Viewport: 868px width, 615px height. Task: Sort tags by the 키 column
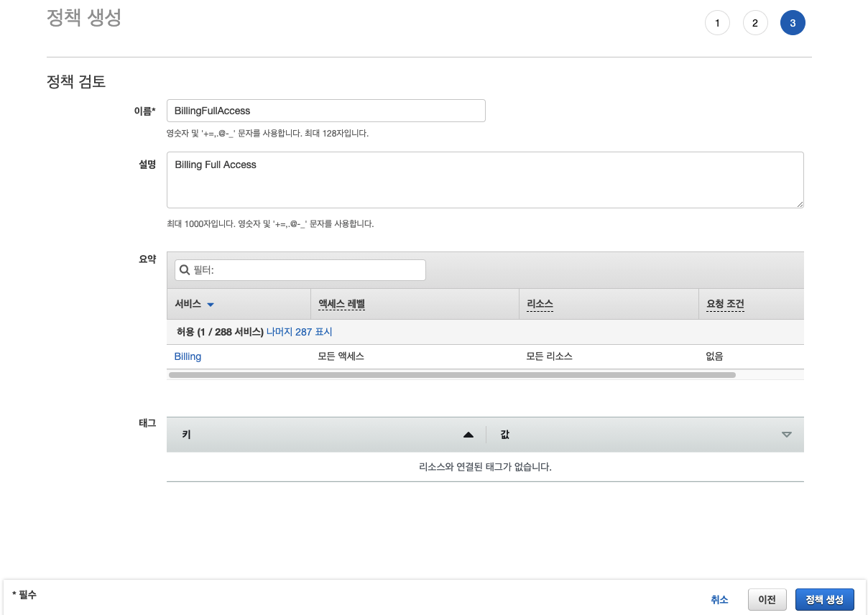326,435
